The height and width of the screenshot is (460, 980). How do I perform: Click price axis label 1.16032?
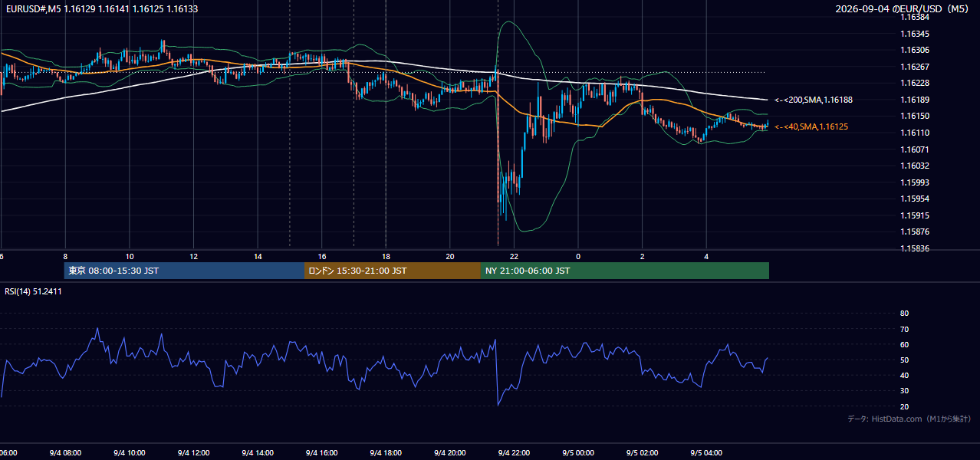[914, 166]
